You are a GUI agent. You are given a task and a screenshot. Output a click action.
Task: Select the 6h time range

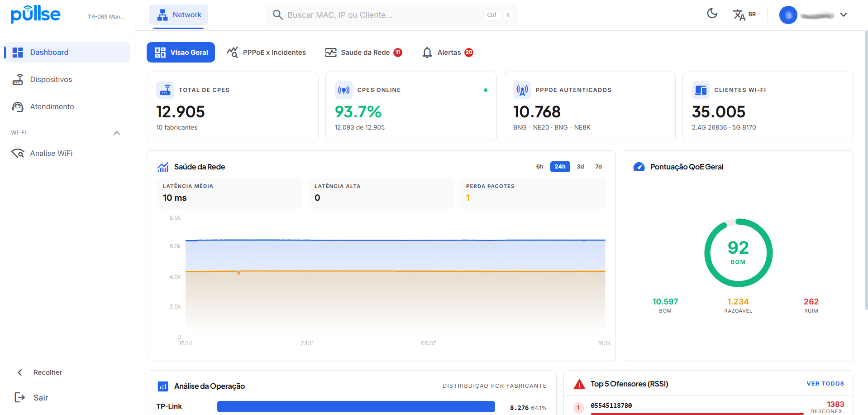point(539,167)
